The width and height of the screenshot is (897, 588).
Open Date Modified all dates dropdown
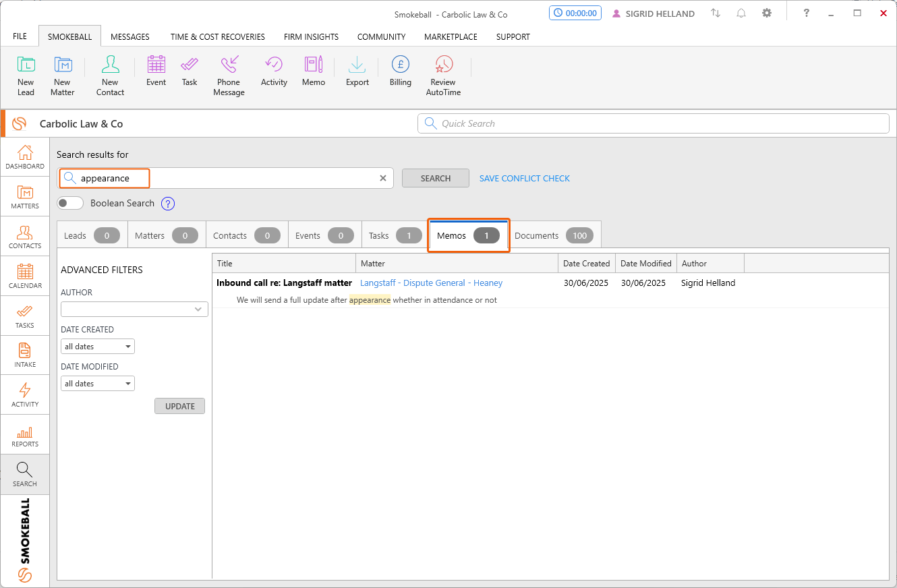(x=98, y=383)
